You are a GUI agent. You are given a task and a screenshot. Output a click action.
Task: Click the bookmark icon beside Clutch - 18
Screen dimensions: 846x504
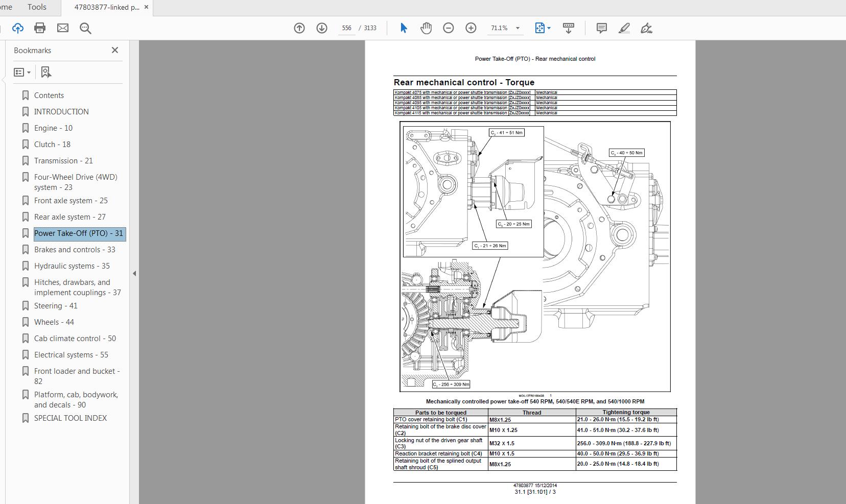tap(25, 145)
